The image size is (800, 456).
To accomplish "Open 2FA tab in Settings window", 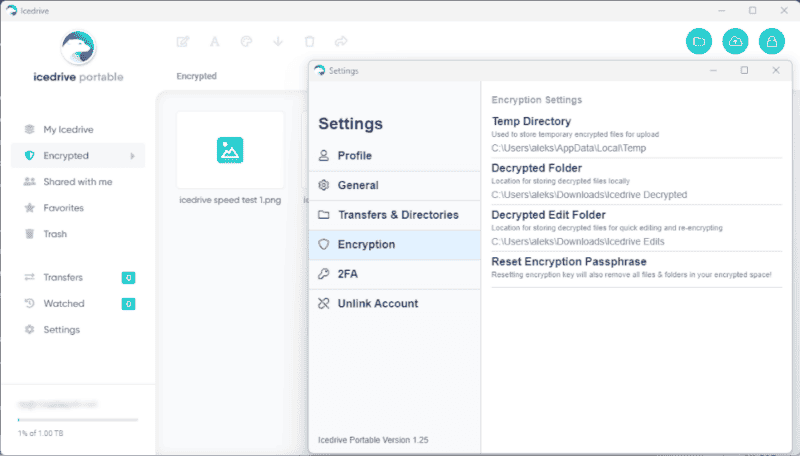I will point(394,274).
